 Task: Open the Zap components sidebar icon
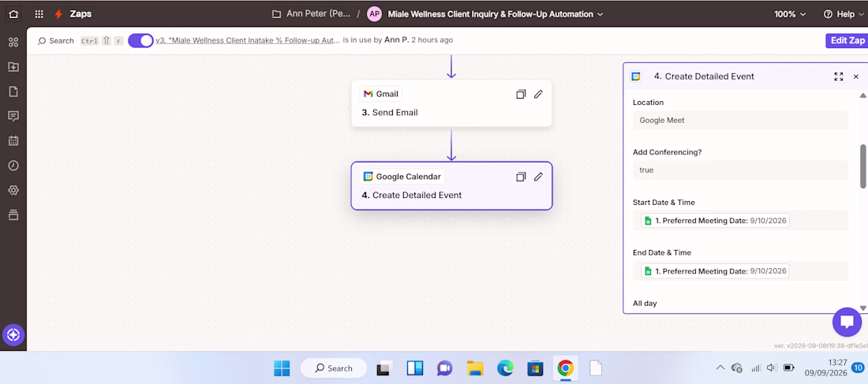click(x=13, y=43)
